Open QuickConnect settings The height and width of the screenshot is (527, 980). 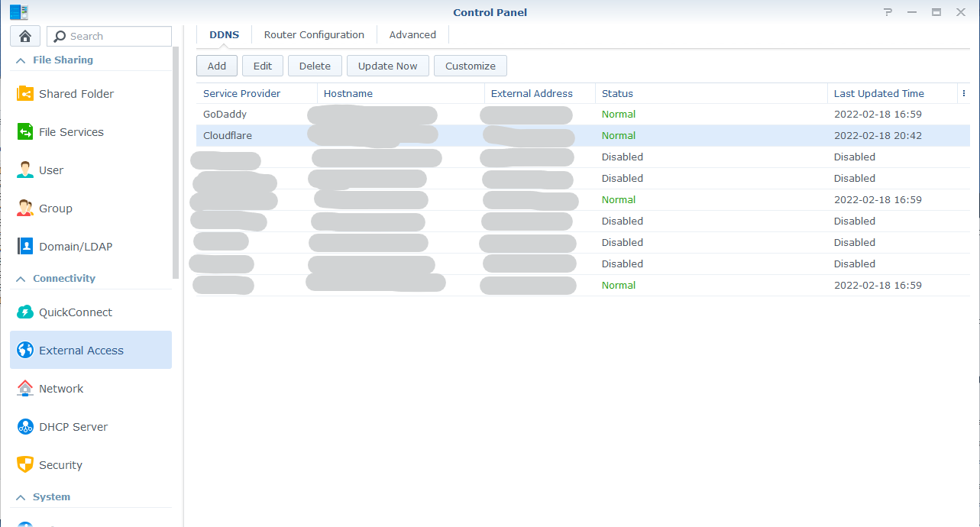[x=76, y=312]
